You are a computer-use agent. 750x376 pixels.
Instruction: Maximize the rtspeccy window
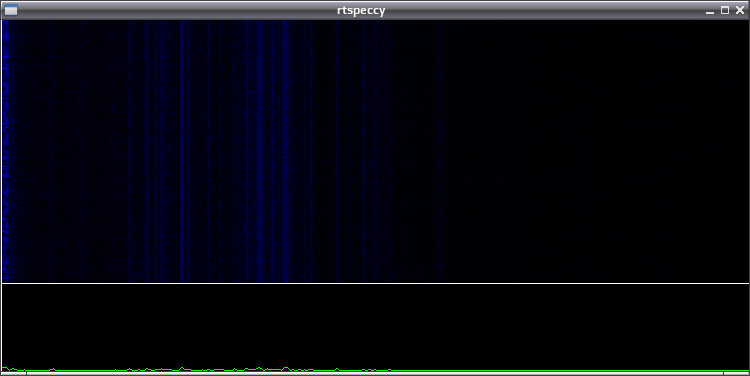725,11
